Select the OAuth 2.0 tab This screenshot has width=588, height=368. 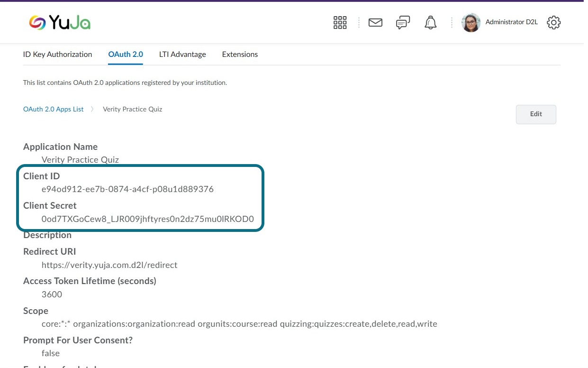(x=126, y=54)
